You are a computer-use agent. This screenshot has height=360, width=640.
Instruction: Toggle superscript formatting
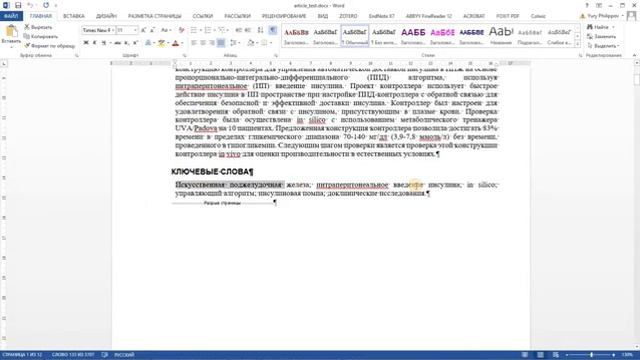pos(135,43)
